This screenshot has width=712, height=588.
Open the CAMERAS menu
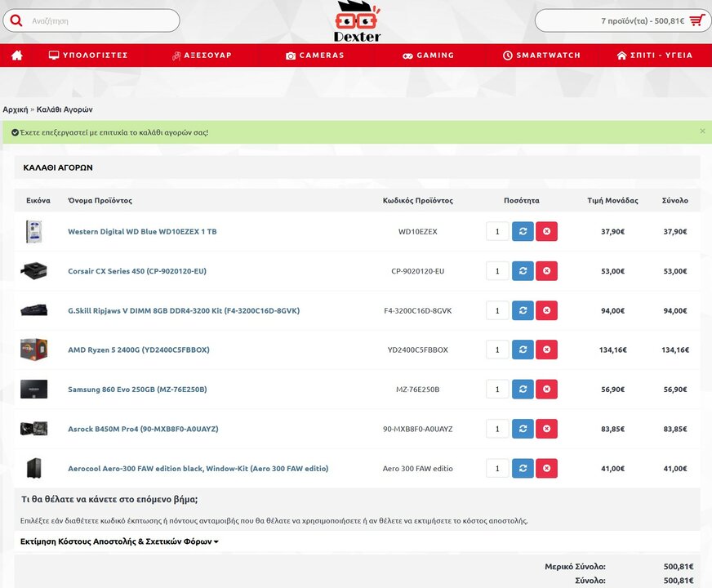coord(314,56)
